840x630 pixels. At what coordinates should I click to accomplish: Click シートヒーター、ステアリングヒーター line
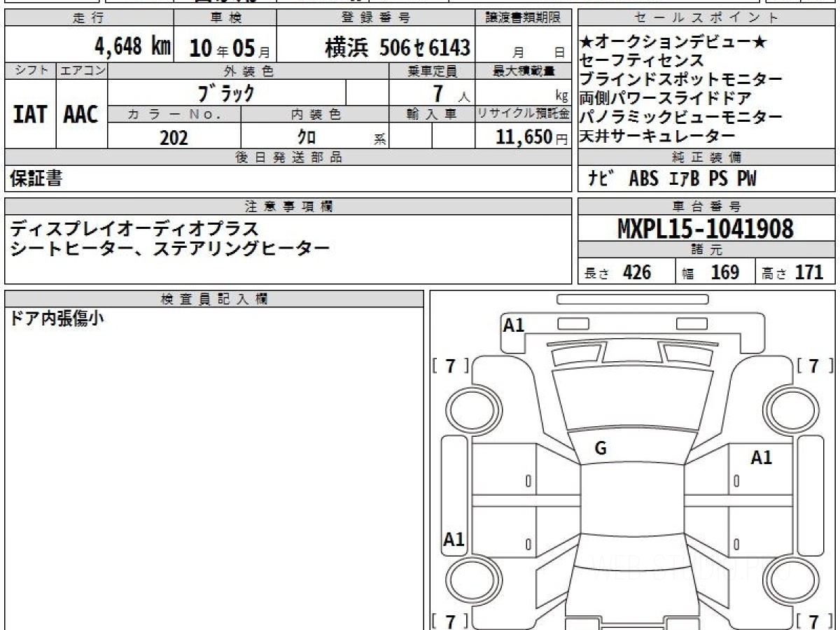pos(170,248)
